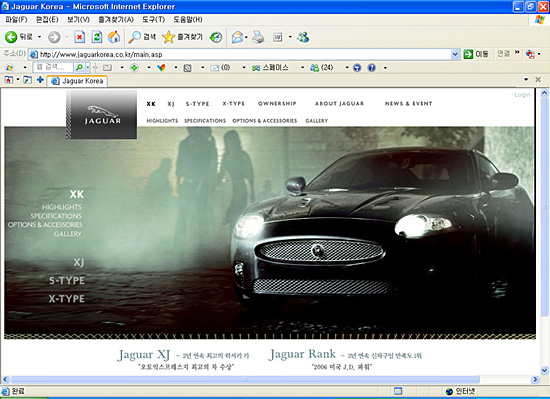This screenshot has height=399, width=550.
Task: Open Favorites star button
Action: point(168,37)
